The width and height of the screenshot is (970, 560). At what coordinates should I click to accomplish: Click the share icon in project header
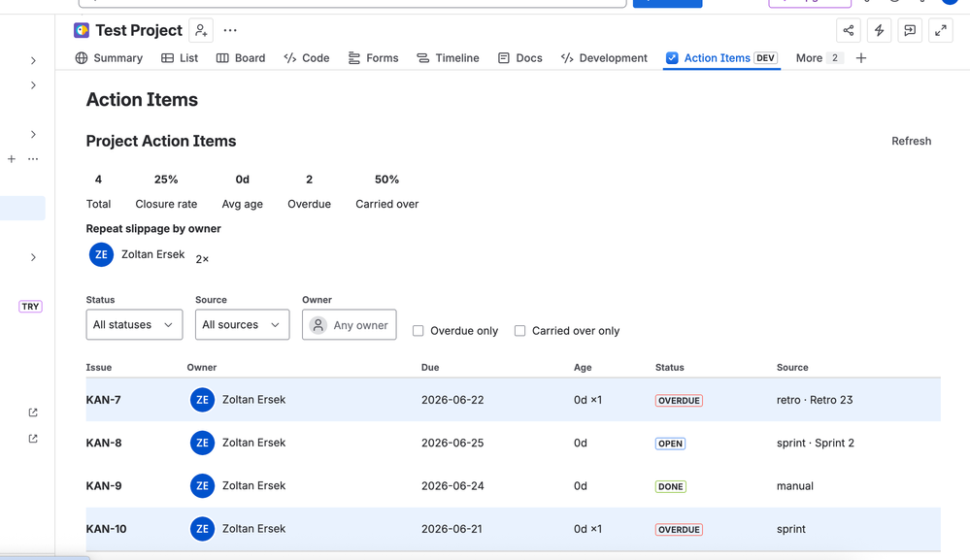pyautogui.click(x=848, y=30)
